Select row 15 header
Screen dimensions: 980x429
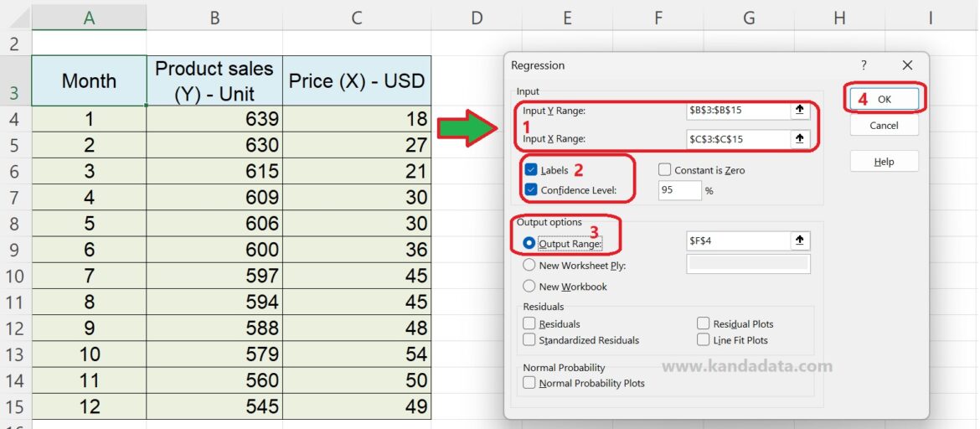pos(16,406)
